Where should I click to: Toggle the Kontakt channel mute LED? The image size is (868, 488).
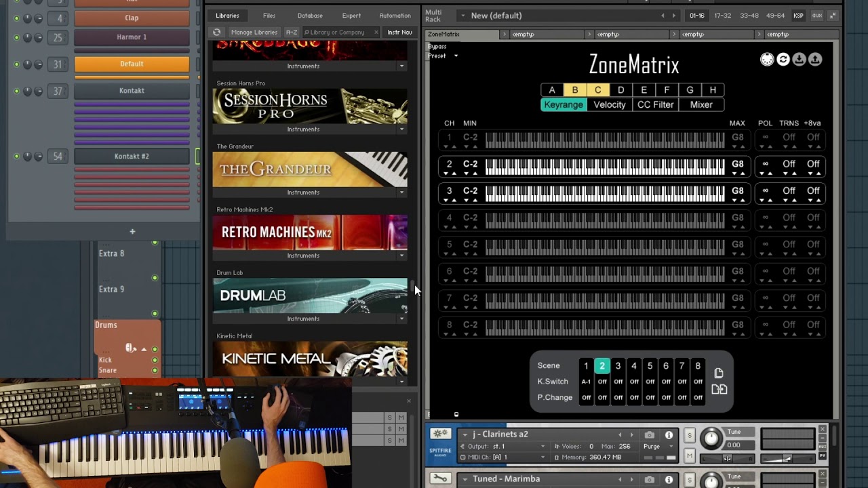point(16,91)
